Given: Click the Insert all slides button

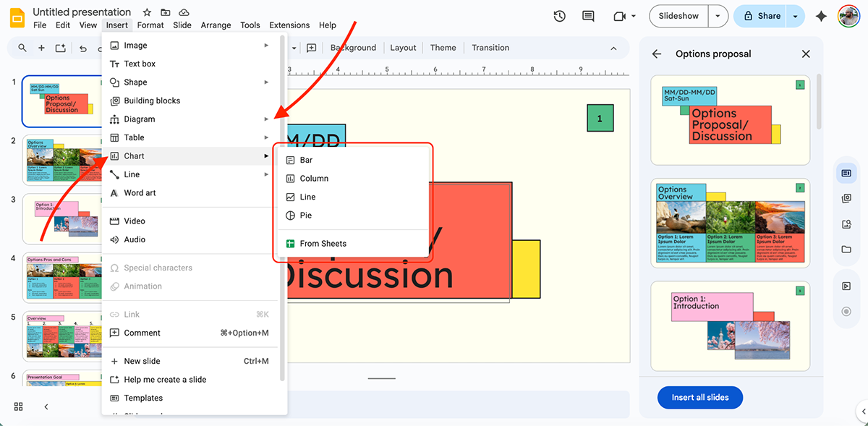Looking at the screenshot, I should [x=699, y=397].
